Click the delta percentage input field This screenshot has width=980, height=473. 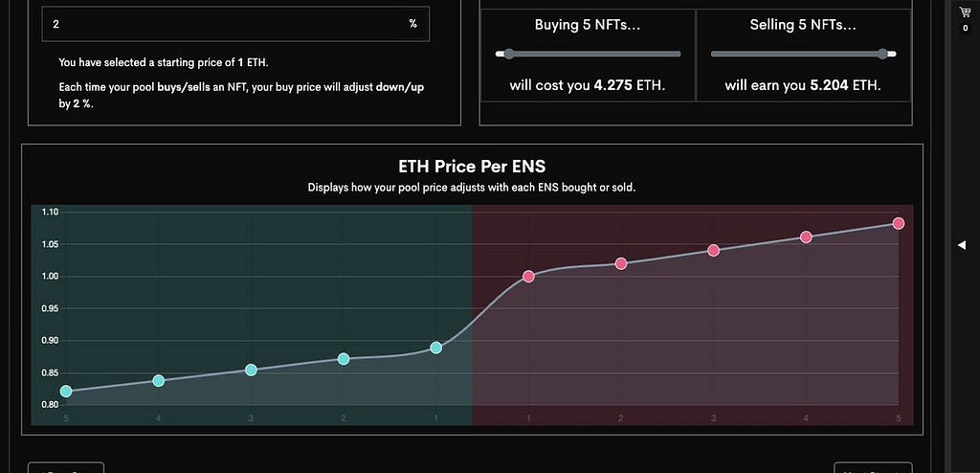coord(235,24)
